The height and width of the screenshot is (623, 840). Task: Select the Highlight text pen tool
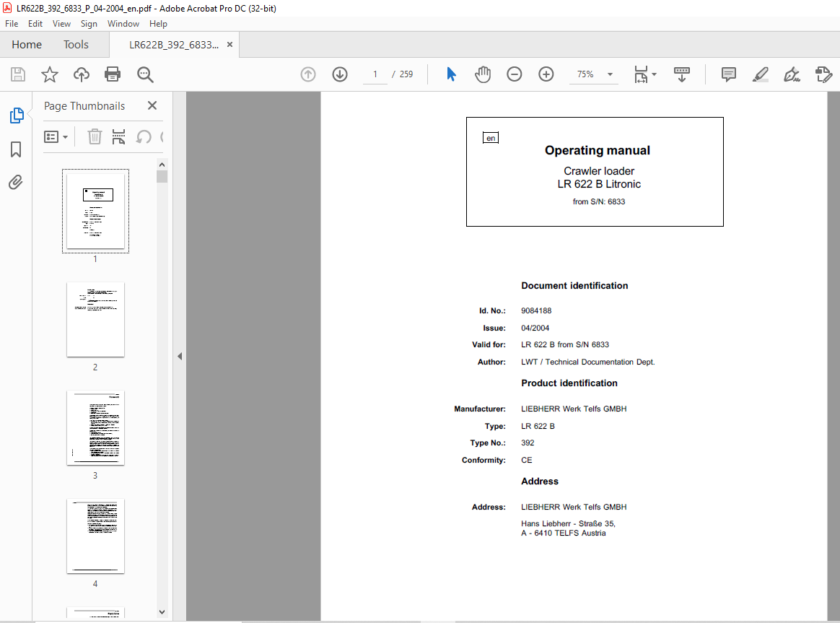(x=760, y=74)
